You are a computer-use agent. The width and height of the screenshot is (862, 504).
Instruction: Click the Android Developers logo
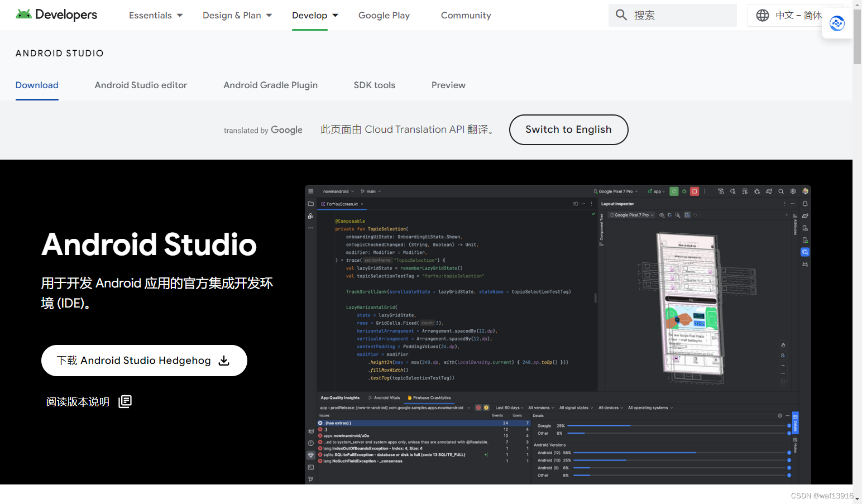tap(56, 15)
